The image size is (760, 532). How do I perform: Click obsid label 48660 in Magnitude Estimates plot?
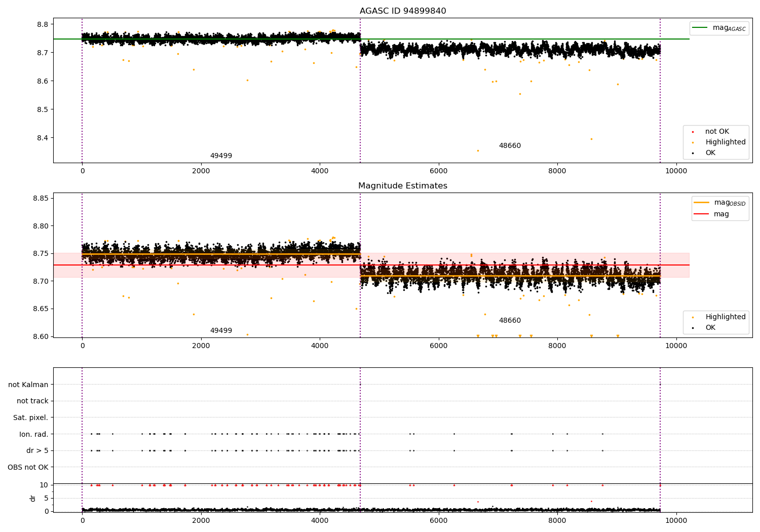pos(510,321)
